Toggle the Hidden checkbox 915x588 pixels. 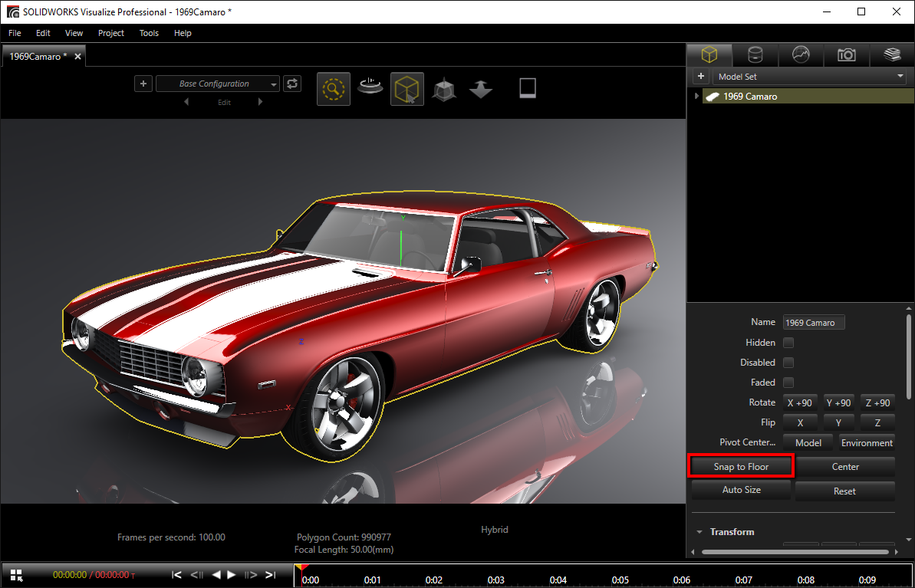(788, 343)
